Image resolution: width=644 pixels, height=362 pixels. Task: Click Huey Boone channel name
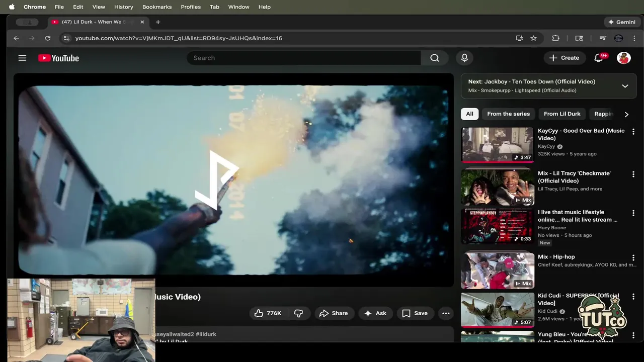pos(552,228)
